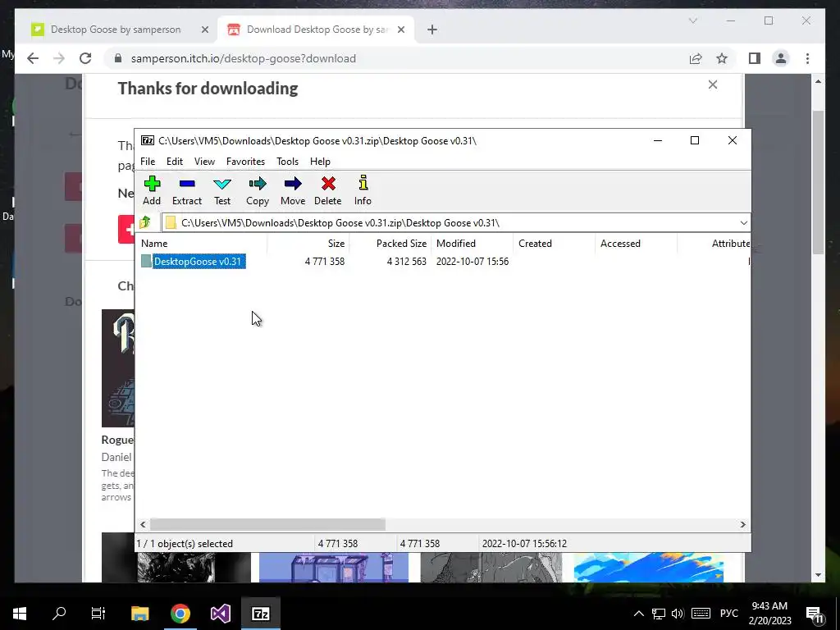Run the Test tool in 7-Zip
This screenshot has height=630, width=840.
[222, 190]
